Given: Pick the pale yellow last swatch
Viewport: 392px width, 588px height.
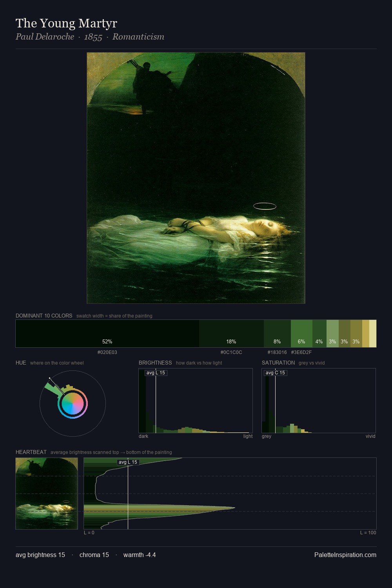Looking at the screenshot, I should tap(373, 334).
